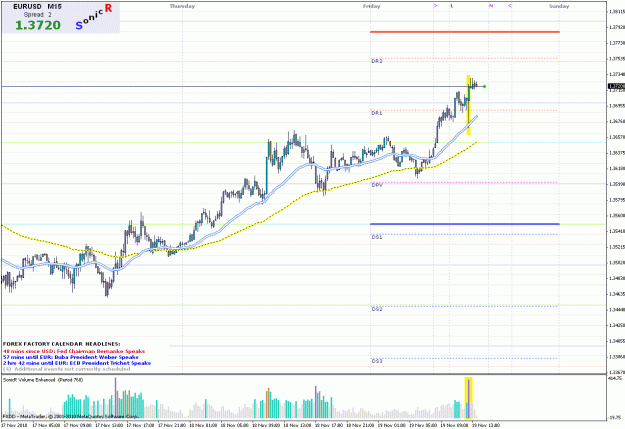Click the SonicR Volume Enhanced indicator label
625x429 pixels.
pyautogui.click(x=43, y=380)
